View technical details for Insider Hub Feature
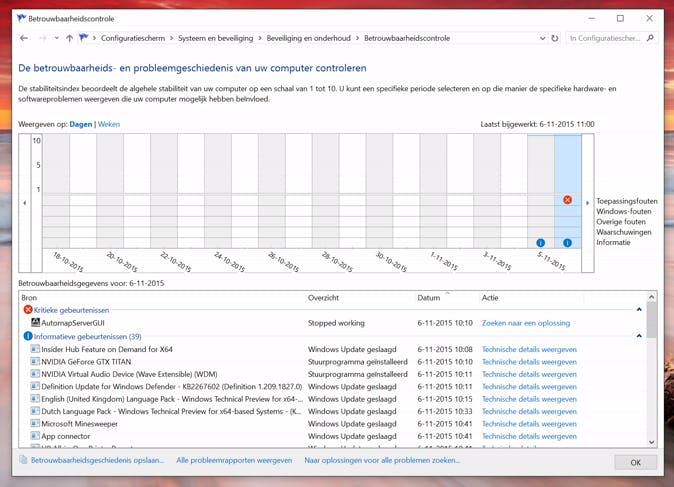This screenshot has width=674, height=487. point(529,349)
